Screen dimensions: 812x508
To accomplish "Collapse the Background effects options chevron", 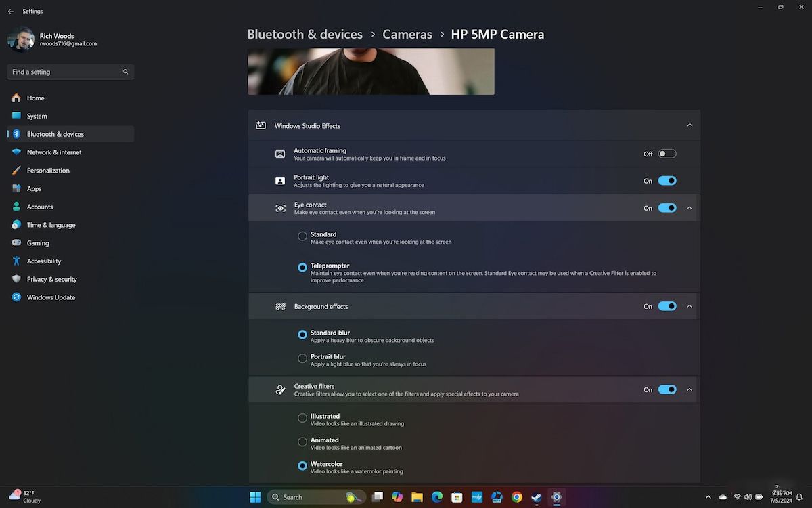I will (x=690, y=306).
